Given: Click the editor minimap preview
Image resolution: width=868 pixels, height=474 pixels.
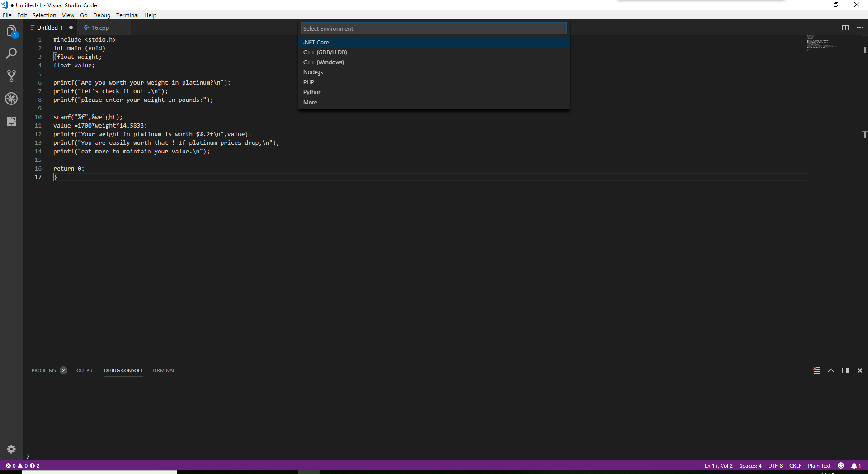Looking at the screenshot, I should pyautogui.click(x=822, y=43).
